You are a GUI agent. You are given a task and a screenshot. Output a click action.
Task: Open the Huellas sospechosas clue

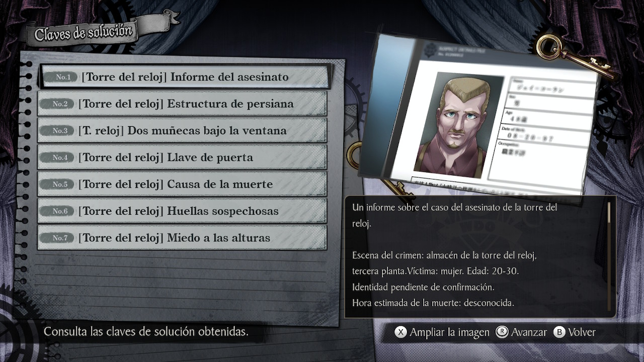[x=182, y=211]
